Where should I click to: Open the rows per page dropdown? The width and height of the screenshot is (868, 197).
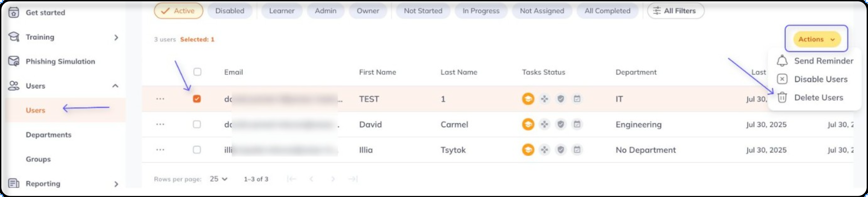coord(218,179)
